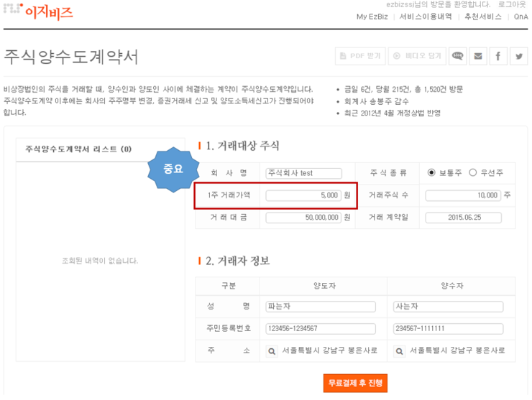Click the 양도자 성명 input field

pyautogui.click(x=321, y=307)
